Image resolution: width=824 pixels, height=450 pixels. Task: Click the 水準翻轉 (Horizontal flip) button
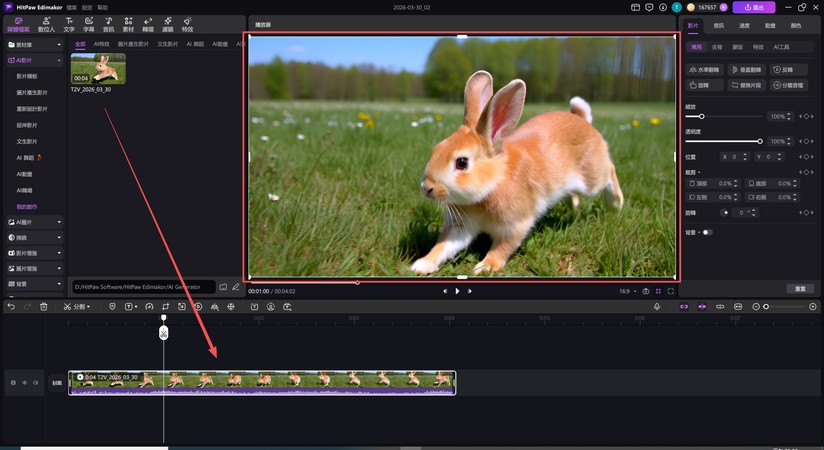707,70
